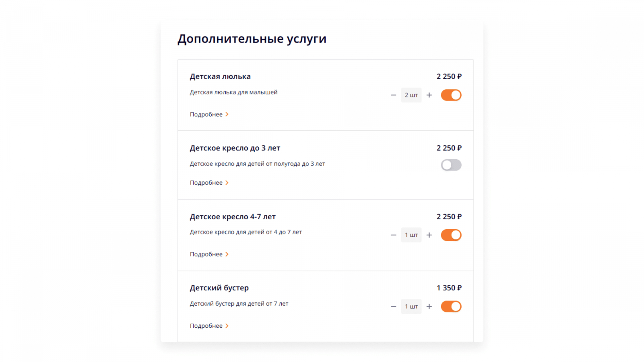Turn off the Детская люлька toggle
The width and height of the screenshot is (644, 362).
point(451,95)
